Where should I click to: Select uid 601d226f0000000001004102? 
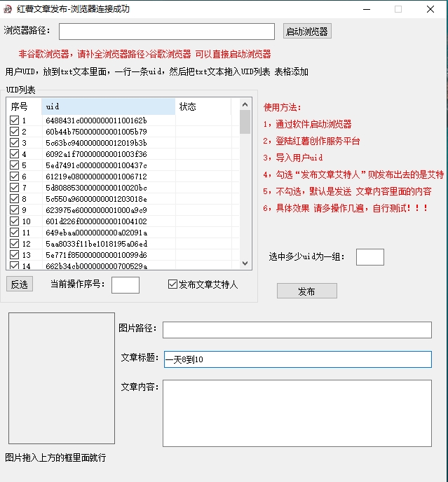(96, 221)
